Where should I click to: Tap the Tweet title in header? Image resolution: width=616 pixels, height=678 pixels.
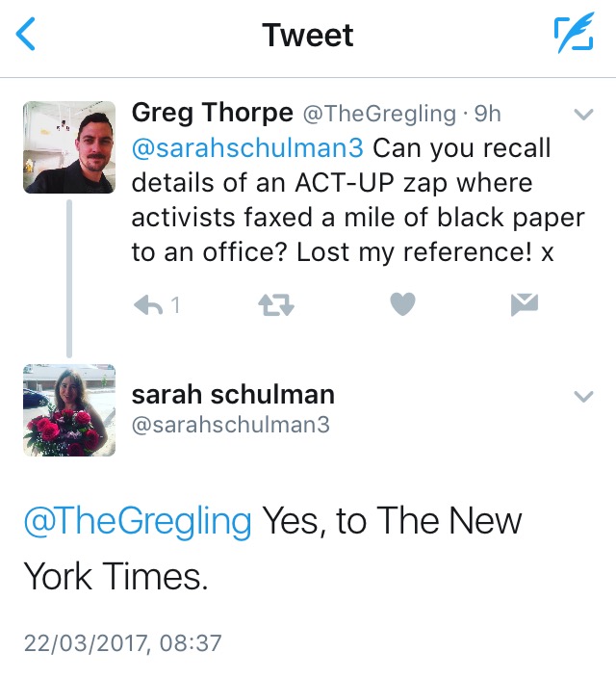pos(308,36)
